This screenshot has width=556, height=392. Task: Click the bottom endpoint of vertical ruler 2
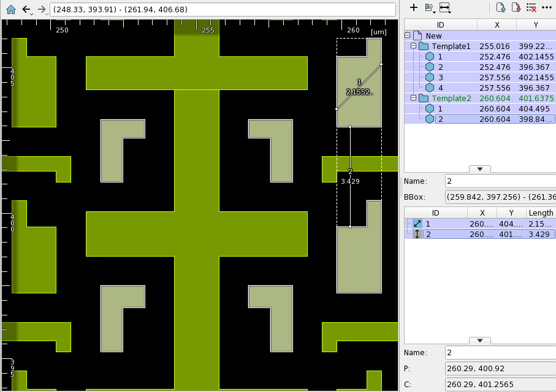click(x=350, y=227)
